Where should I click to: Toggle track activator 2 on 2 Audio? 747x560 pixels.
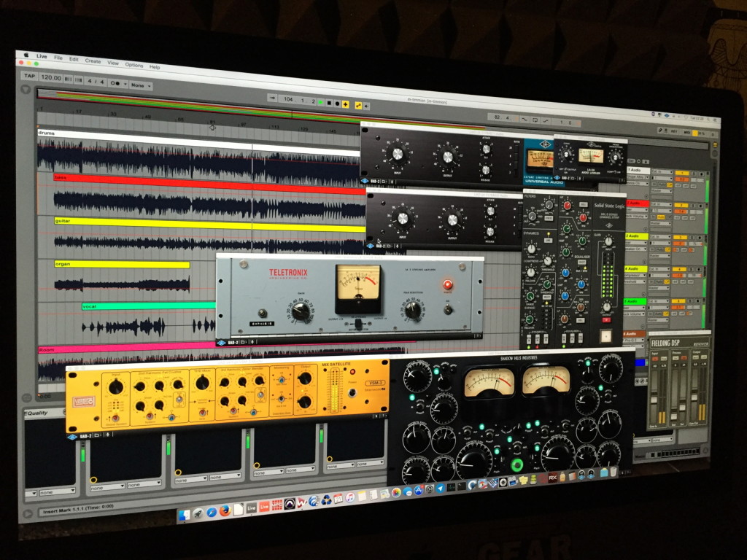pyautogui.click(x=681, y=205)
